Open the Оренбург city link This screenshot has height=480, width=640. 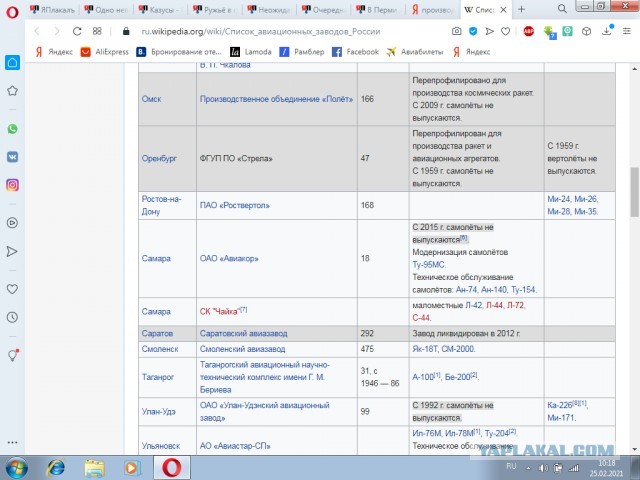point(159,158)
